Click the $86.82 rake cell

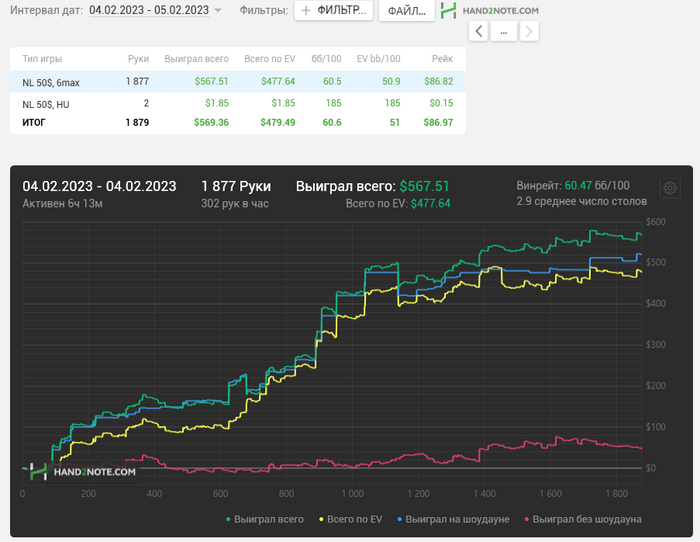coord(439,81)
